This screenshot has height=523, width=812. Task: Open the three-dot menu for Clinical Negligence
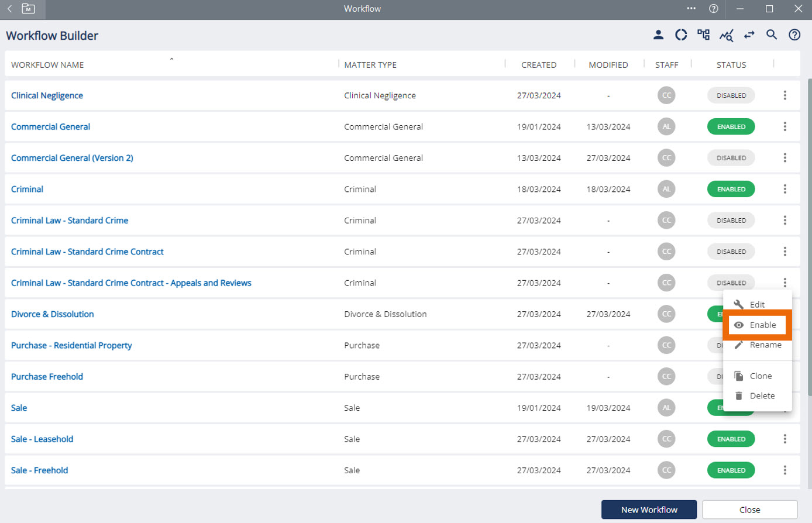coord(785,95)
